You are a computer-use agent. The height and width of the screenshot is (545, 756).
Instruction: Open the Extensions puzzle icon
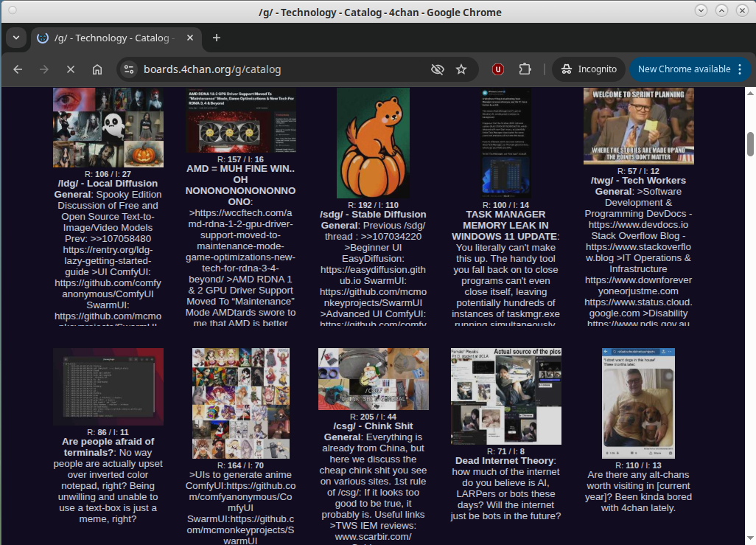coord(525,69)
